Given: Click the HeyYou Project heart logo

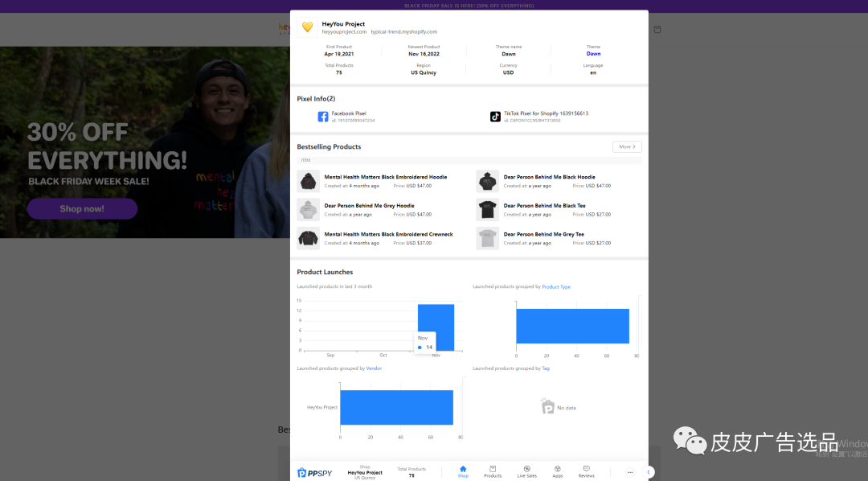Looking at the screenshot, I should 307,27.
